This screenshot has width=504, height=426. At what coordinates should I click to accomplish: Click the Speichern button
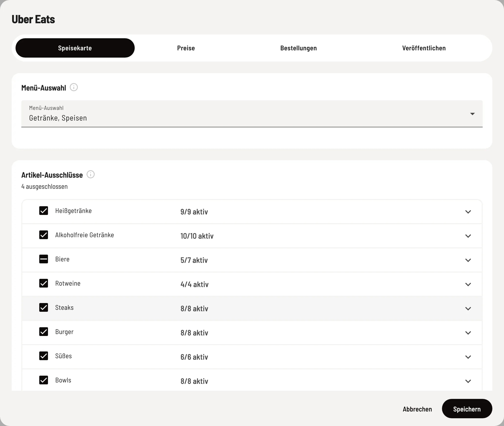(467, 409)
